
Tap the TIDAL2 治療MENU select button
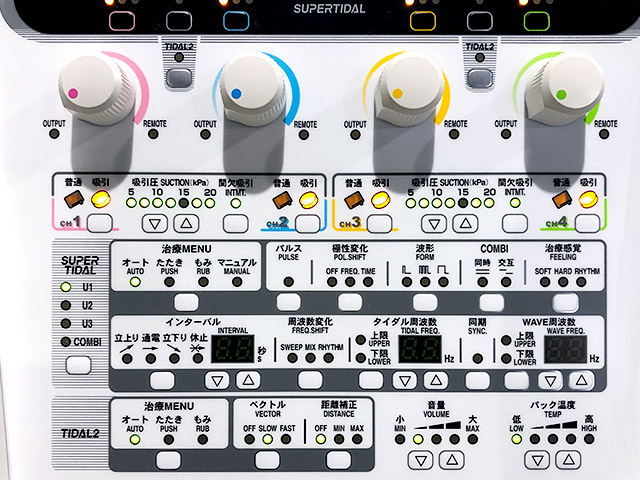coord(168,460)
